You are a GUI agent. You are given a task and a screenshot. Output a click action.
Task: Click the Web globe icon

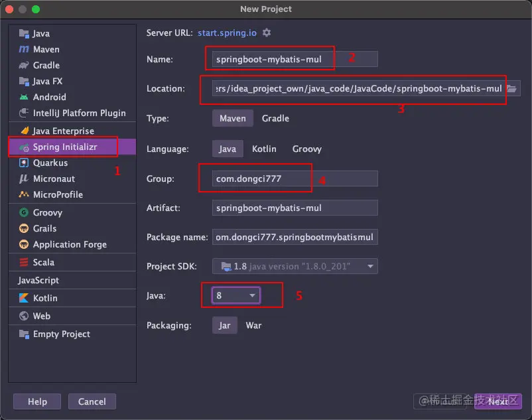(x=24, y=316)
